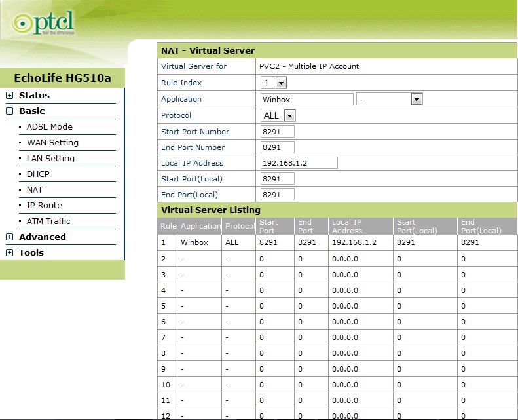
Task: Focus the Start Port Number field
Action: point(278,132)
